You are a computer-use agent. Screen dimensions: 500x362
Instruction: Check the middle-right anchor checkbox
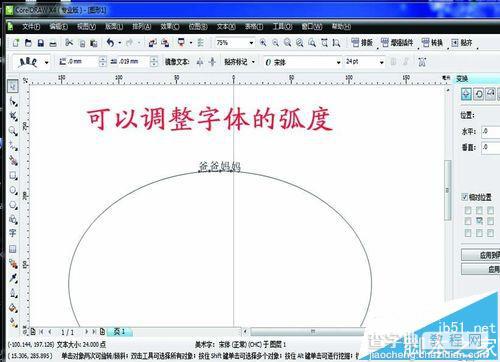pos(490,221)
